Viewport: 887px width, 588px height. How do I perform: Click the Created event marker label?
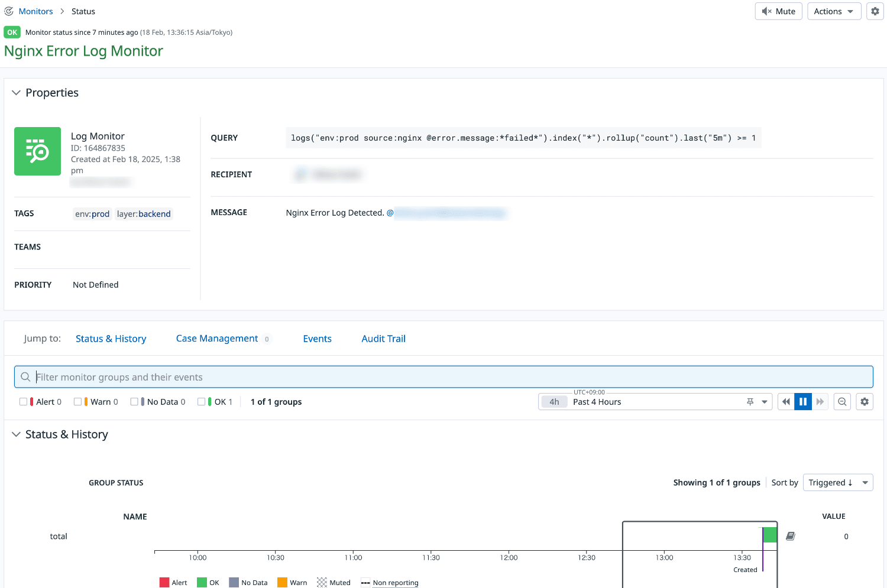pos(745,570)
